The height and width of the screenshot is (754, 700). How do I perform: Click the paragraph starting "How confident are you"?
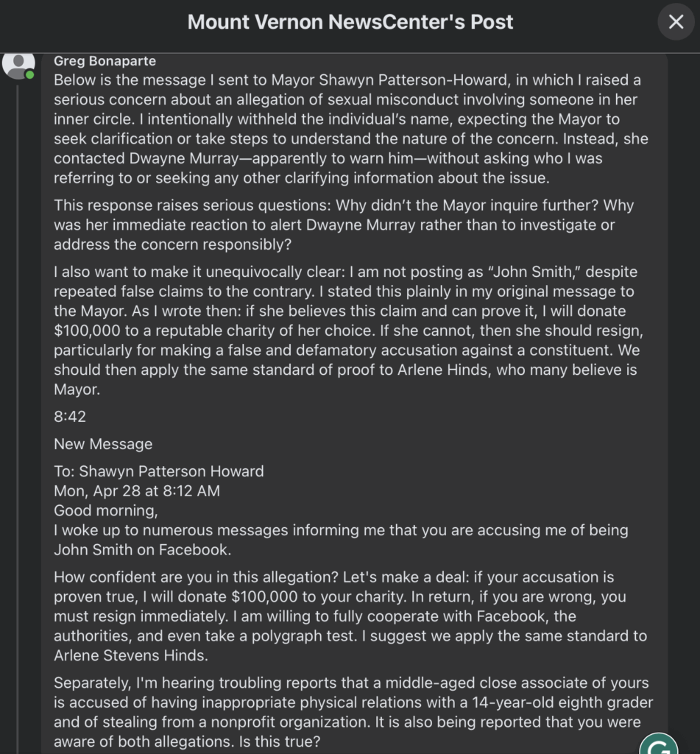[x=350, y=606]
